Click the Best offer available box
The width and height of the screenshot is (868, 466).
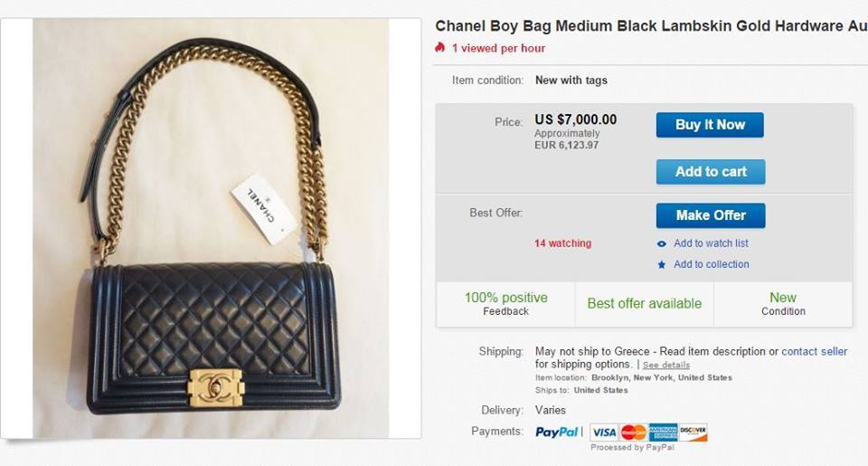coord(644,304)
